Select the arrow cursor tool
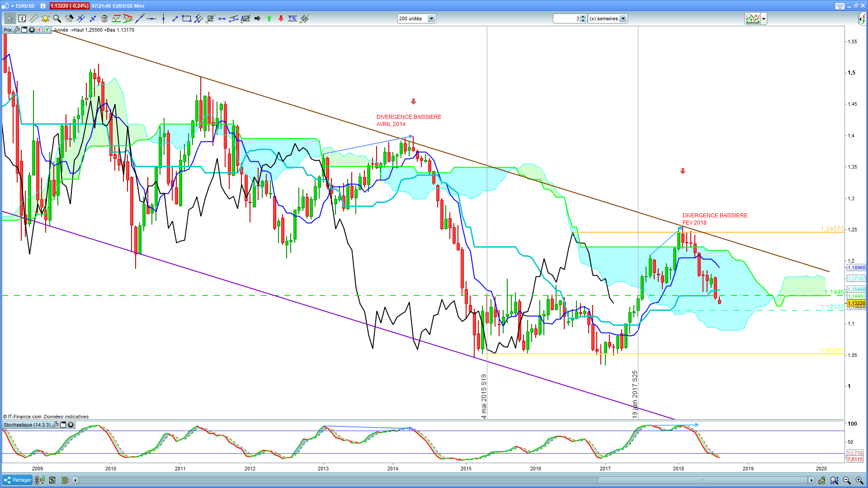The width and height of the screenshot is (868, 488). coord(10,19)
